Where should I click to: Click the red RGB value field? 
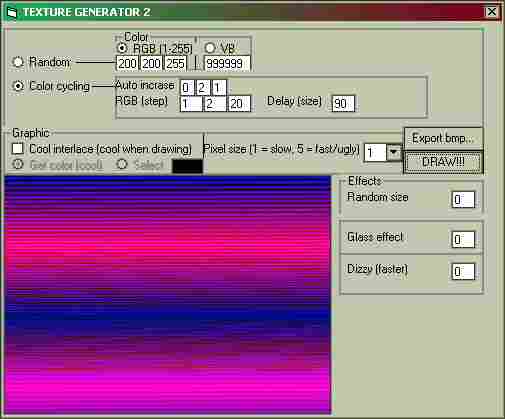(127, 63)
